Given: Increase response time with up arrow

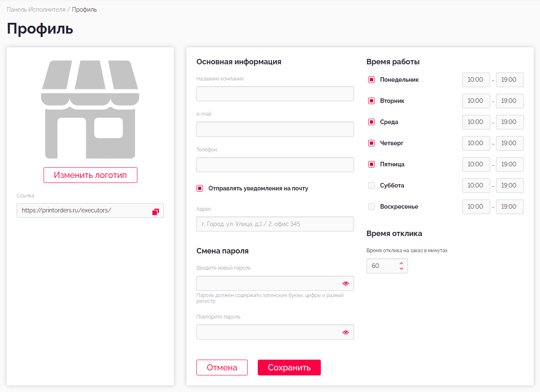Looking at the screenshot, I should 401,263.
